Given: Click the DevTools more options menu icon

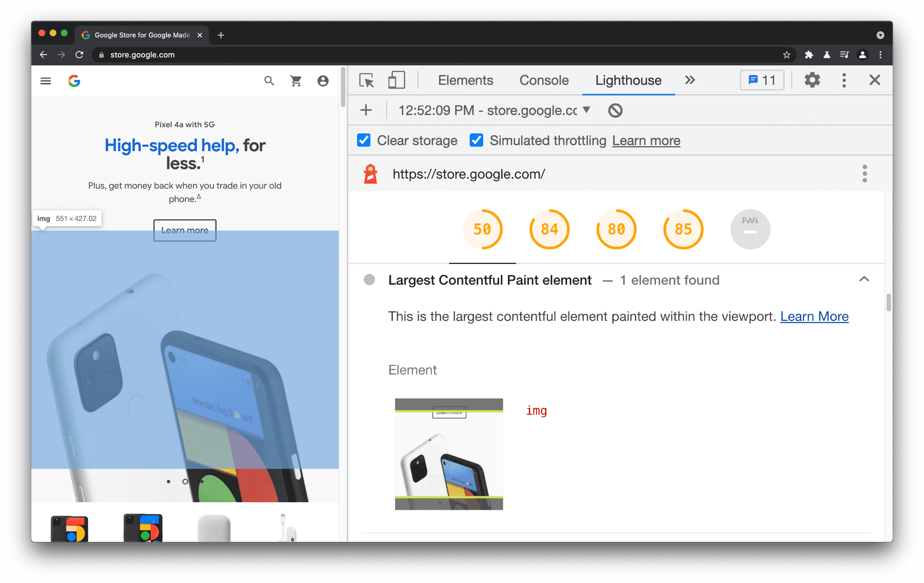Looking at the screenshot, I should point(844,80).
